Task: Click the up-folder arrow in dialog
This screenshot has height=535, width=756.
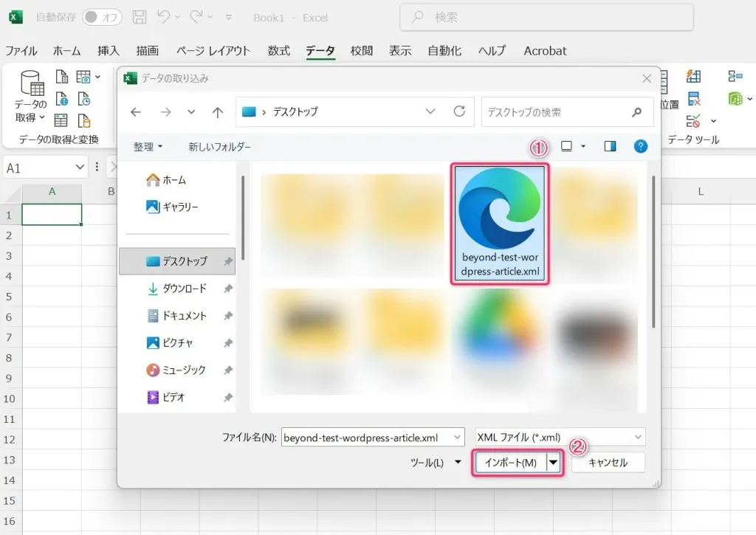Action: [x=217, y=112]
